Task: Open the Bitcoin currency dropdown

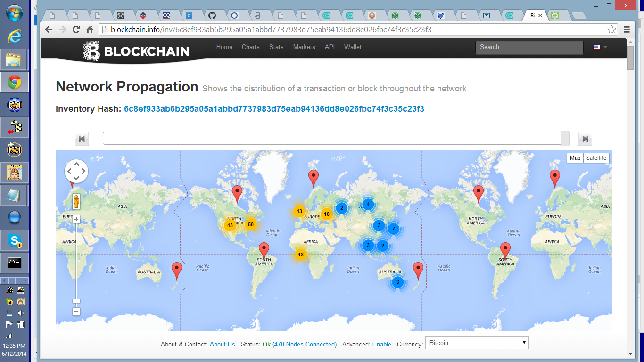Action: (477, 343)
